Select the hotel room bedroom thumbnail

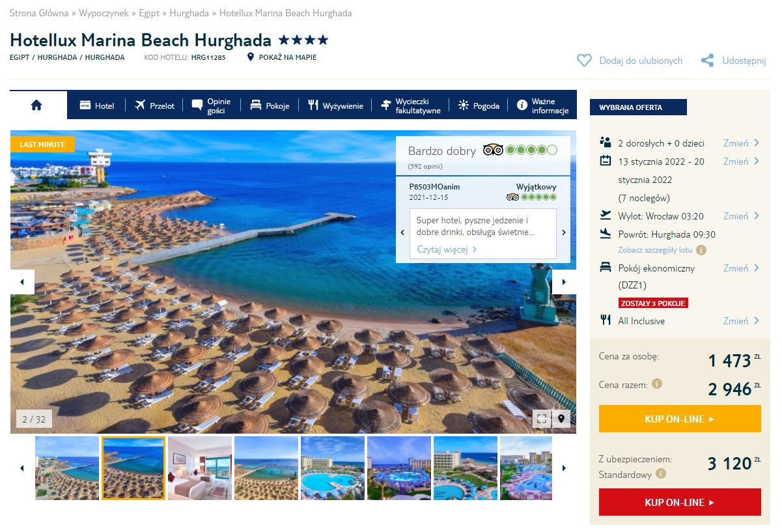[200, 468]
